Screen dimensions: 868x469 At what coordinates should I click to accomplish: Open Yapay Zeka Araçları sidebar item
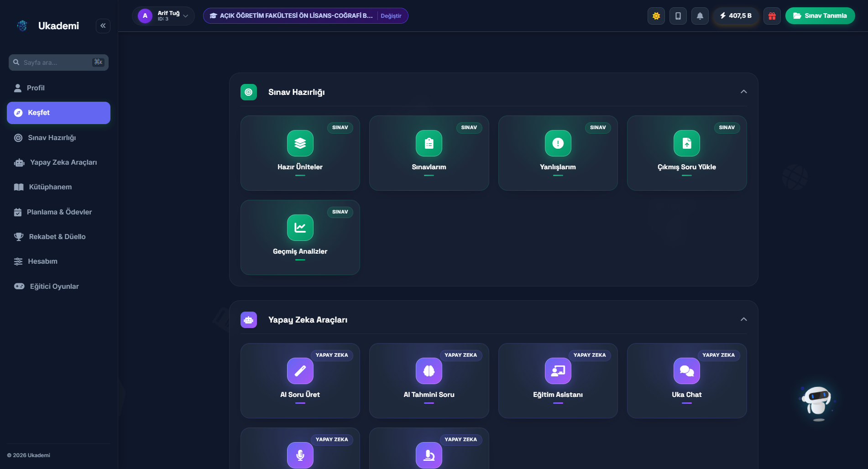click(58, 162)
